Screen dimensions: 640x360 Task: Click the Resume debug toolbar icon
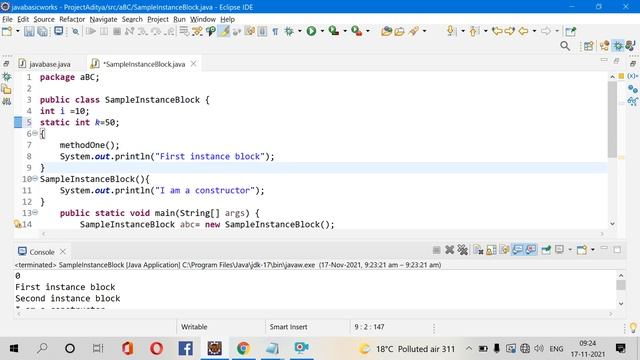[91, 31]
